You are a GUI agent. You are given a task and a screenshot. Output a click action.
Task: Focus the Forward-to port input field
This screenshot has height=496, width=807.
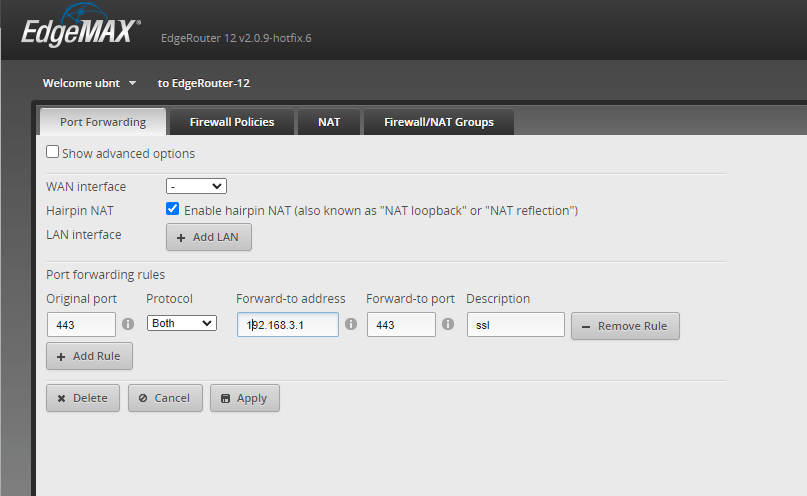(401, 325)
